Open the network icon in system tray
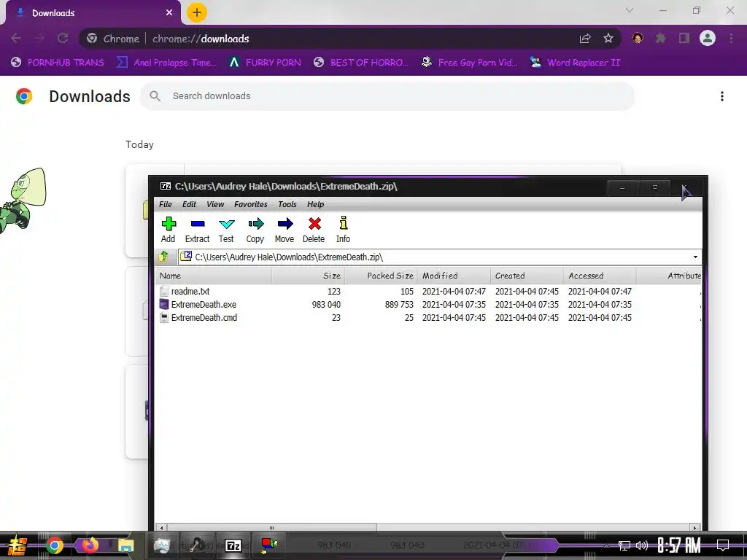The height and width of the screenshot is (560, 747). pos(624,545)
